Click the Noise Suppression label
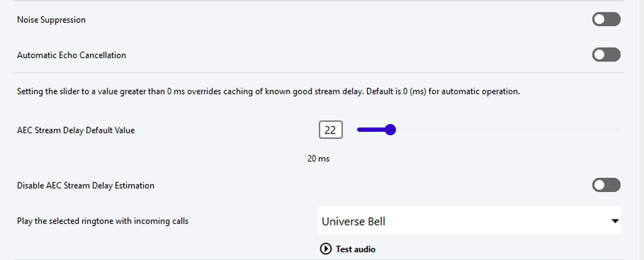 click(x=51, y=20)
